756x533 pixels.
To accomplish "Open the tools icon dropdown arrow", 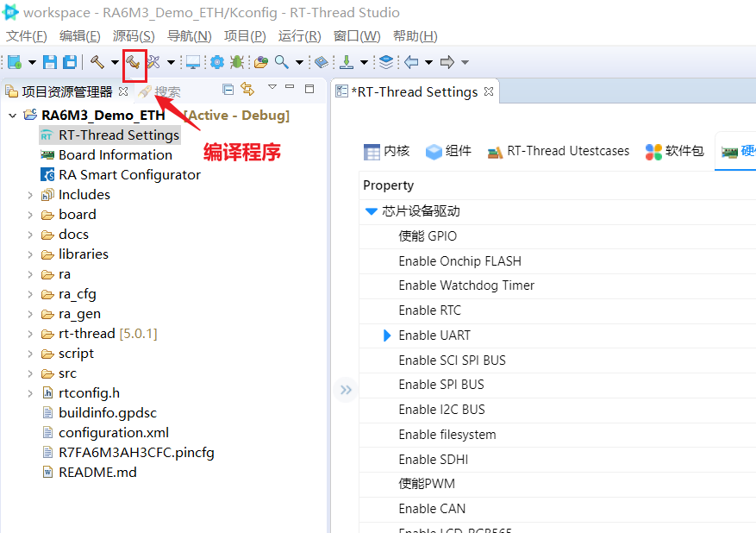I will 171,62.
